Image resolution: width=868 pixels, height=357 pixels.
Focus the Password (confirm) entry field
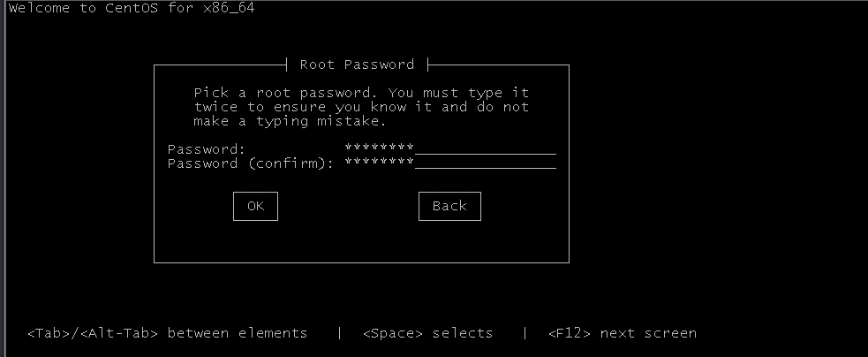point(450,163)
